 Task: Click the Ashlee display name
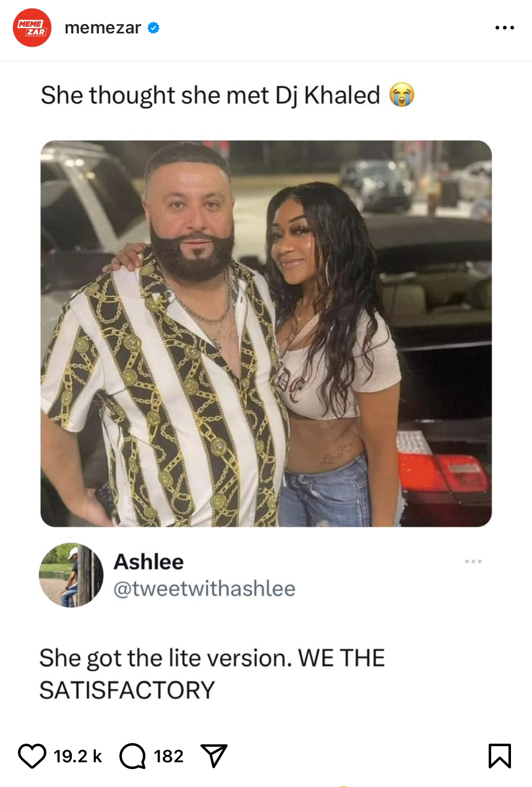click(148, 562)
